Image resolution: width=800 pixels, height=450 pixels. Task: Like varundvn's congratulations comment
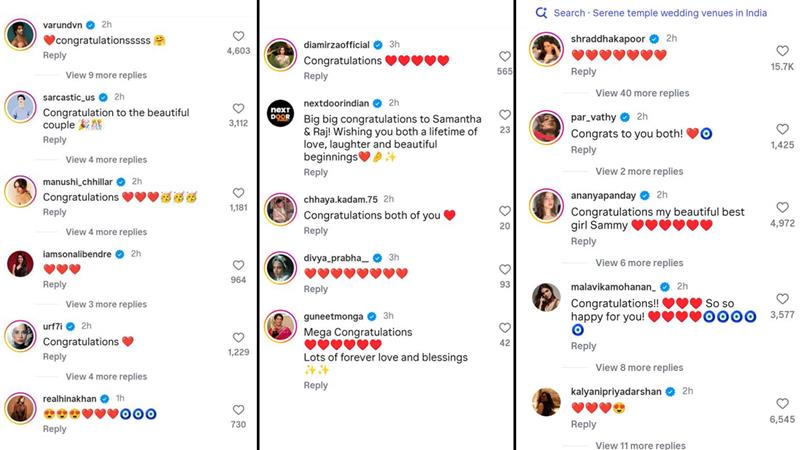pos(237,34)
